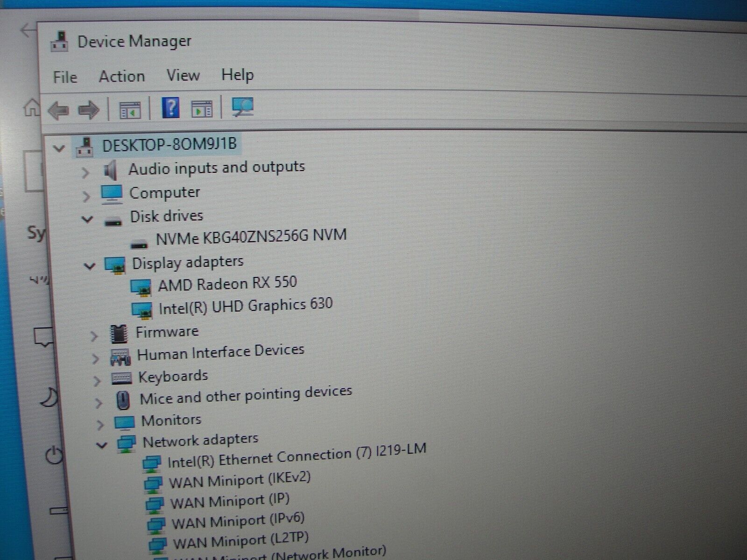Select WAN Miniport (IKEv2)
Viewport: 747px width, 560px height.
[240, 480]
